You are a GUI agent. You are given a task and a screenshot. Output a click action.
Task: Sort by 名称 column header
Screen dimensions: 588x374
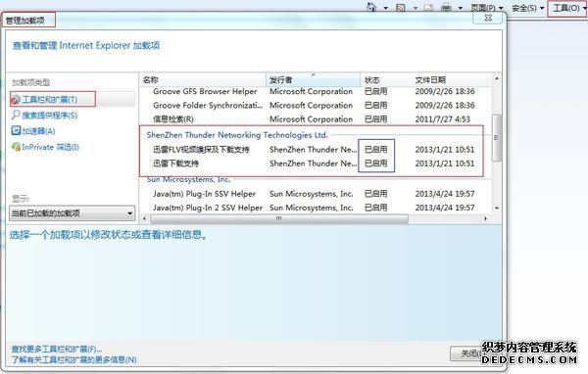pyautogui.click(x=203, y=80)
